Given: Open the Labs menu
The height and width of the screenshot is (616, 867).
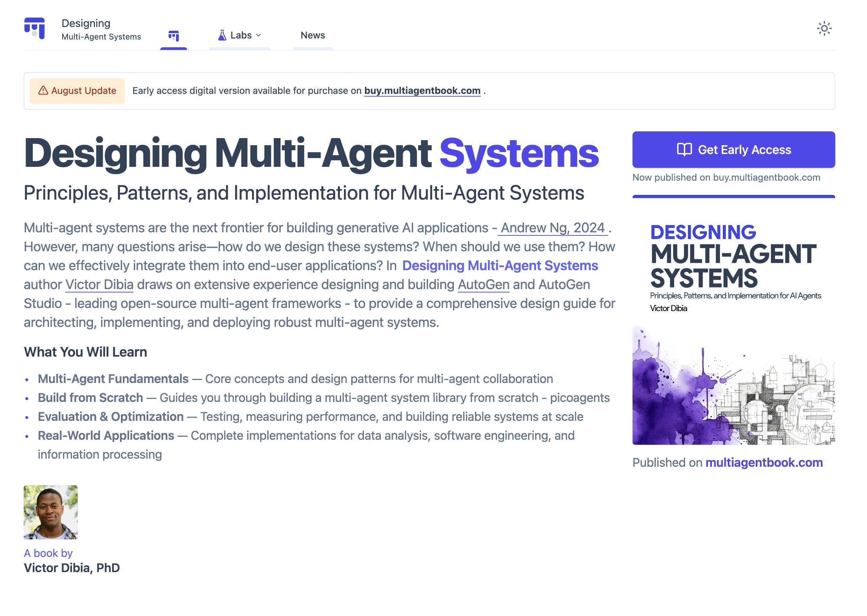Looking at the screenshot, I should click(241, 35).
